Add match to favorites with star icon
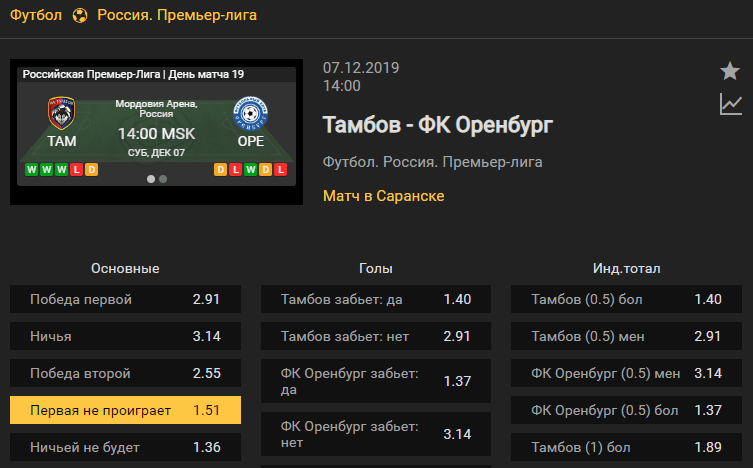The height and width of the screenshot is (468, 753). [x=729, y=71]
